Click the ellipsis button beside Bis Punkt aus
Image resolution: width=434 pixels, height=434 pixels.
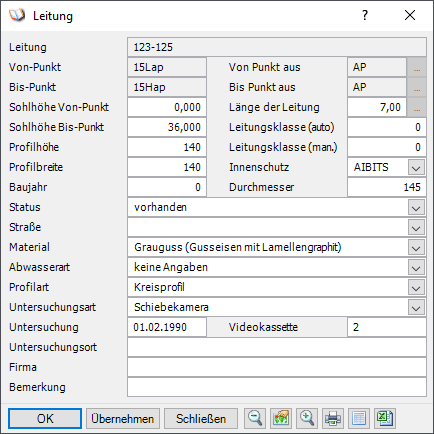point(417,87)
